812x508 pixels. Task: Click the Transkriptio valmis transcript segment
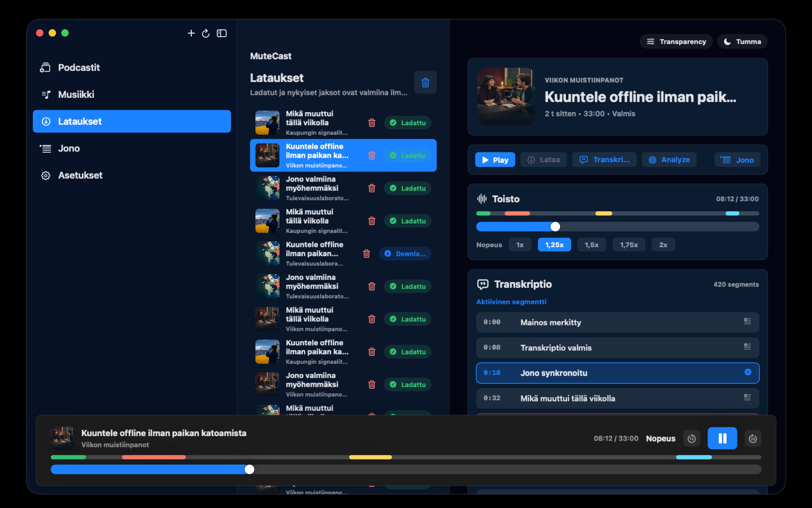click(x=617, y=348)
